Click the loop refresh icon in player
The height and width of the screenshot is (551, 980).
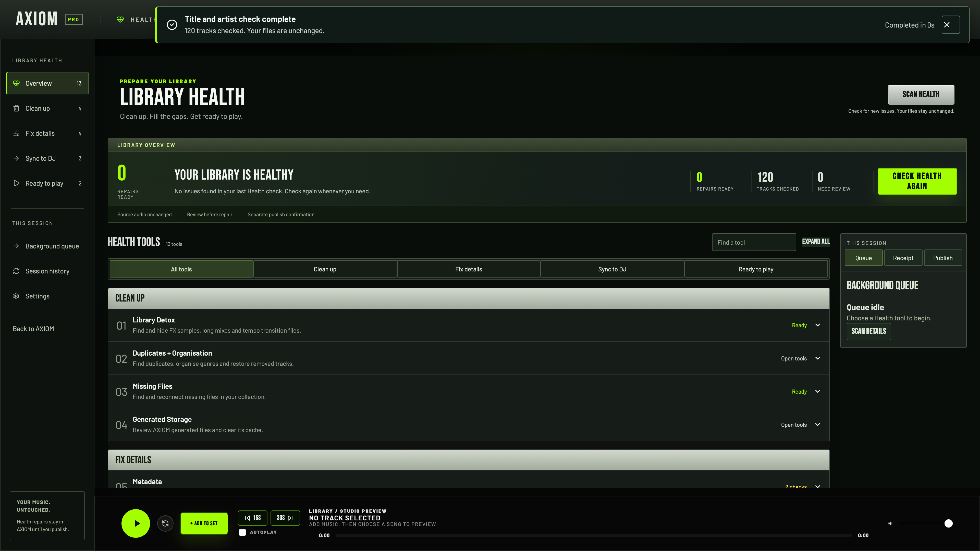165,523
